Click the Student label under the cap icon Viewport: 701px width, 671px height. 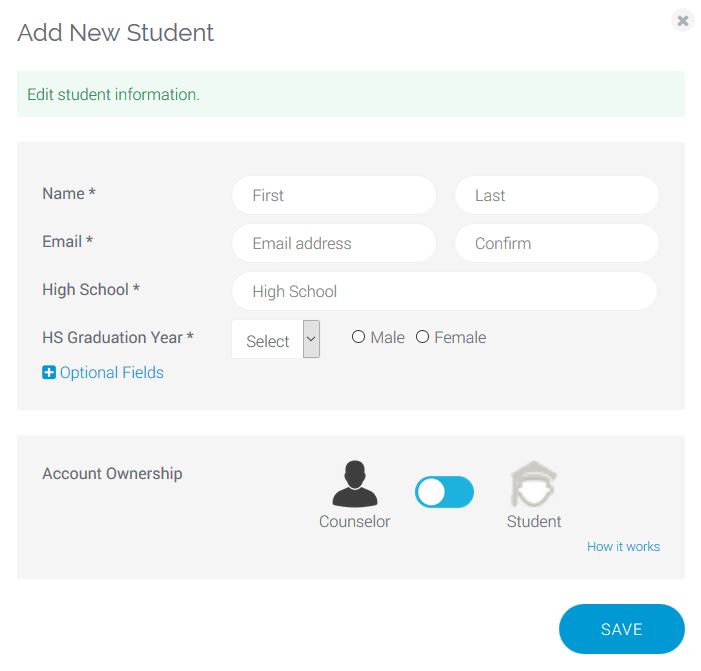pos(534,521)
